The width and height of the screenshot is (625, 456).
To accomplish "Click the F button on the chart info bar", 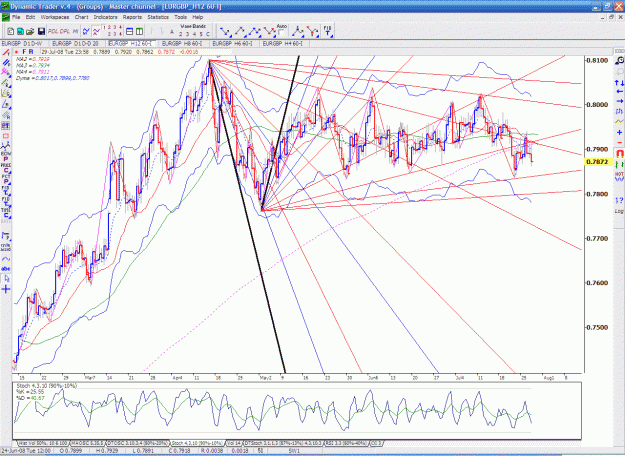I will (24, 52).
